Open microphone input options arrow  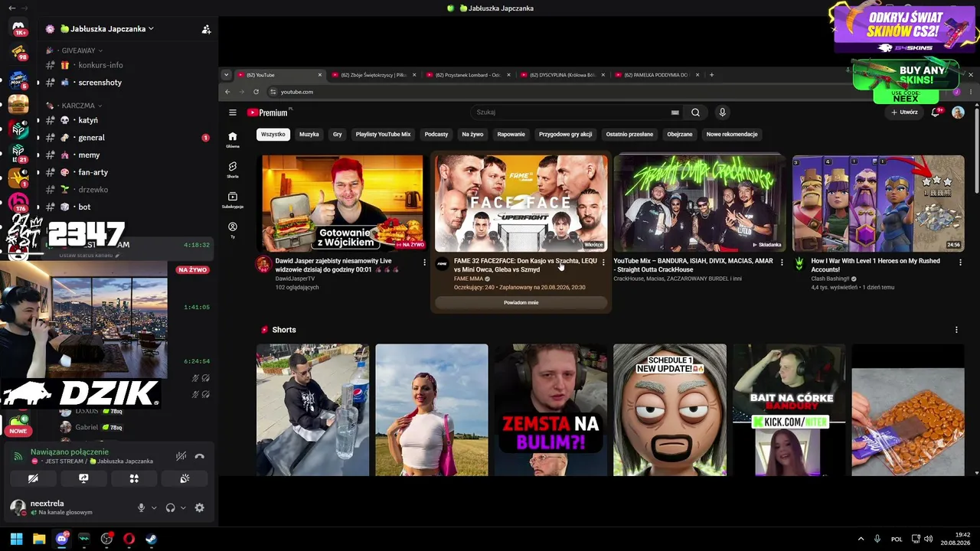(154, 507)
